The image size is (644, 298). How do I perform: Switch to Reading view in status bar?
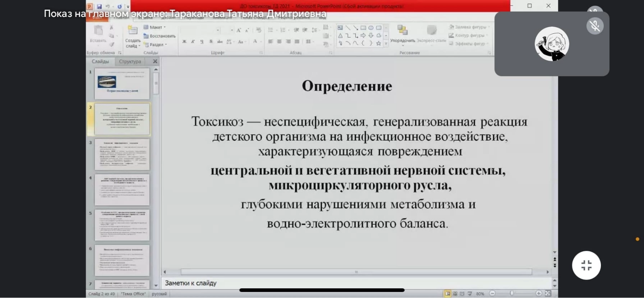pos(462,294)
